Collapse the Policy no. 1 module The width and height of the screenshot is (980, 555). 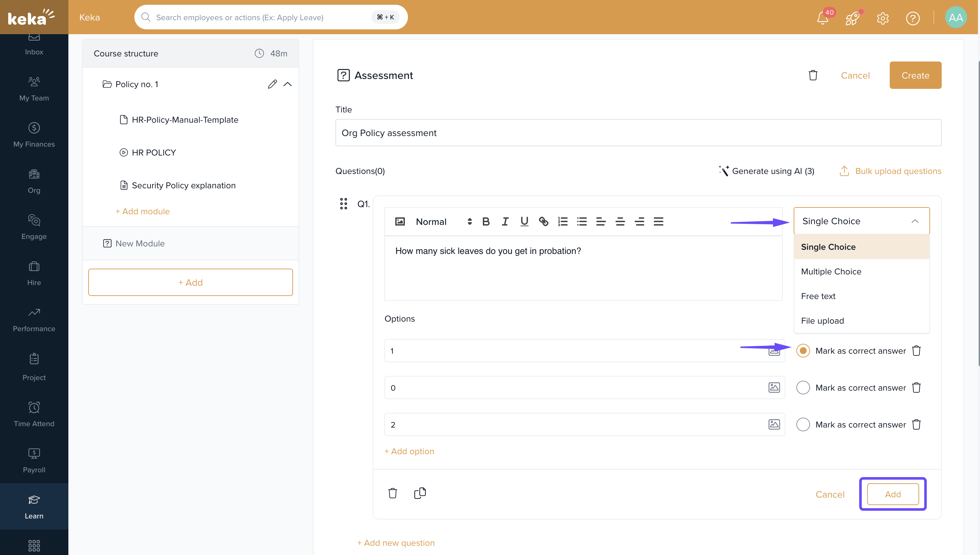pyautogui.click(x=288, y=84)
